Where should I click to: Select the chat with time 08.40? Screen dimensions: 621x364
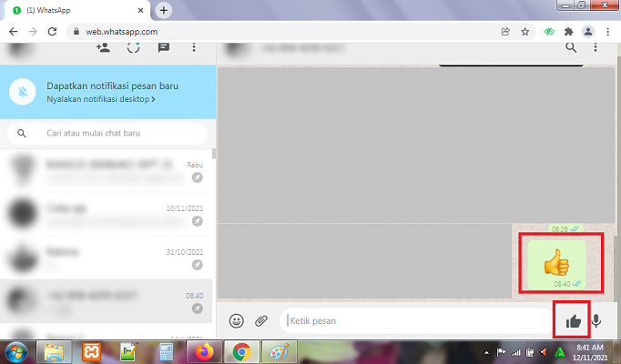pos(107,301)
